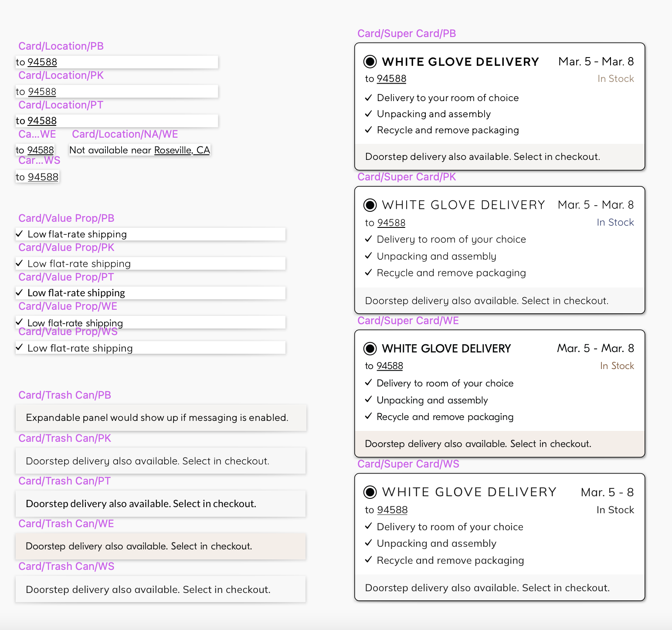Open zip code 94588 link under Card/Location/PT

[42, 121]
